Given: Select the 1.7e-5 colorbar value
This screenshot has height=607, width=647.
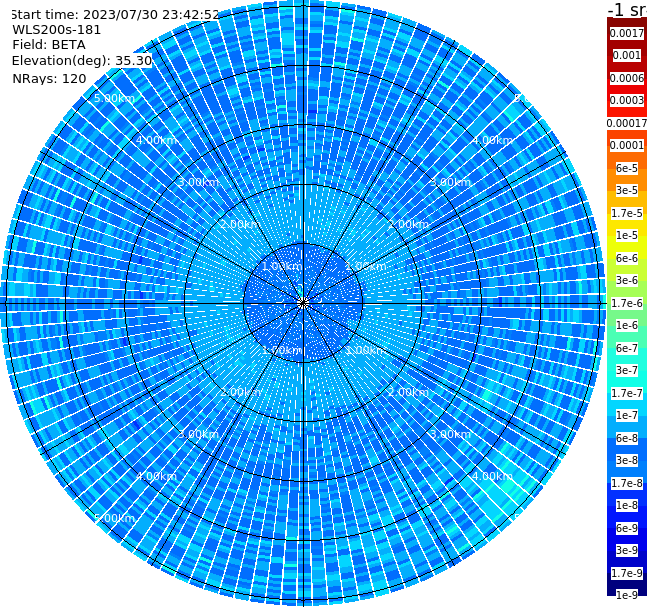Looking at the screenshot, I should pyautogui.click(x=627, y=213).
